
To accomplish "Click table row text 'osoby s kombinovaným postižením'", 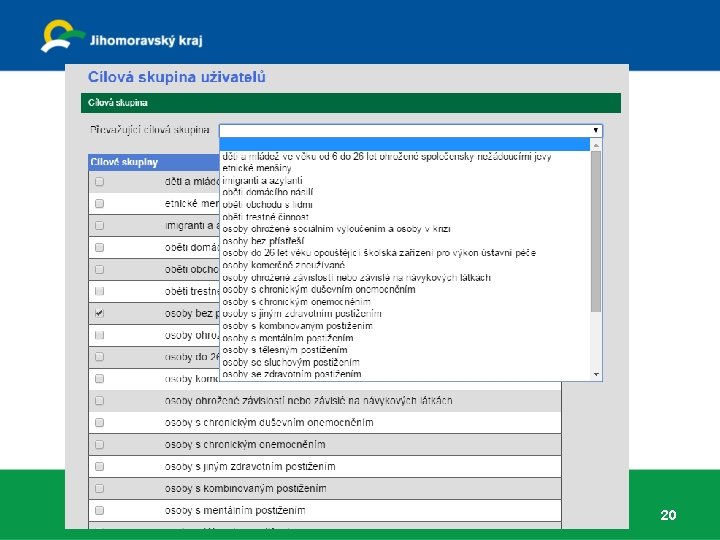I will 245,489.
